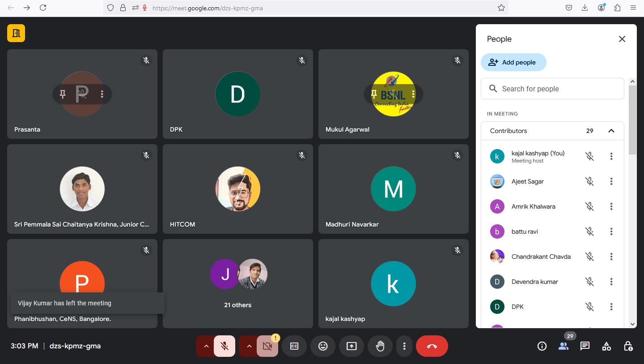Toggle the microphone mute button

(225, 346)
